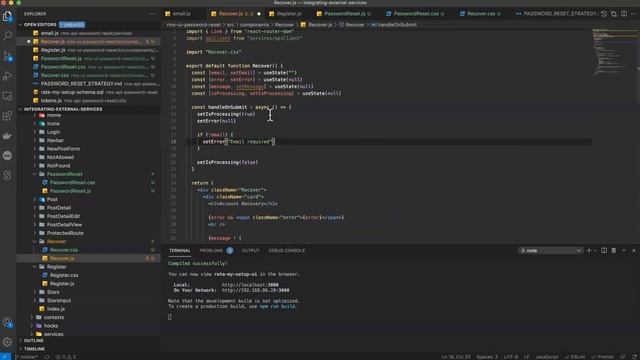Open the Docker view in activity bar
640x360 pixels.
point(7,136)
